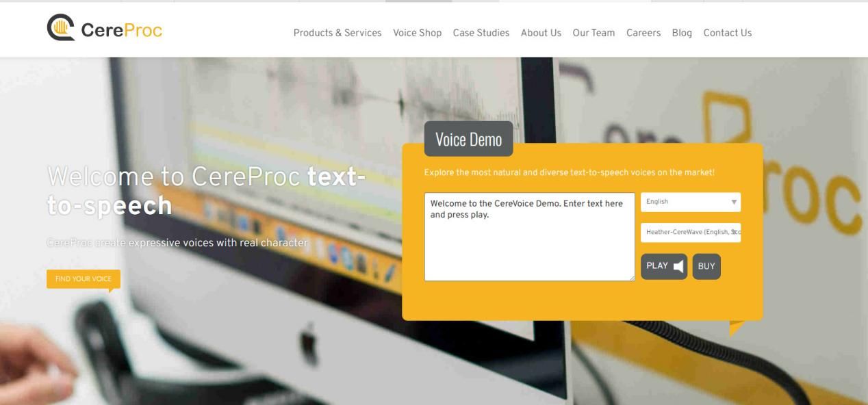Screen dimensions: 868x405
Task: Open the Heather-CereWave voice dropdown
Action: coord(691,232)
